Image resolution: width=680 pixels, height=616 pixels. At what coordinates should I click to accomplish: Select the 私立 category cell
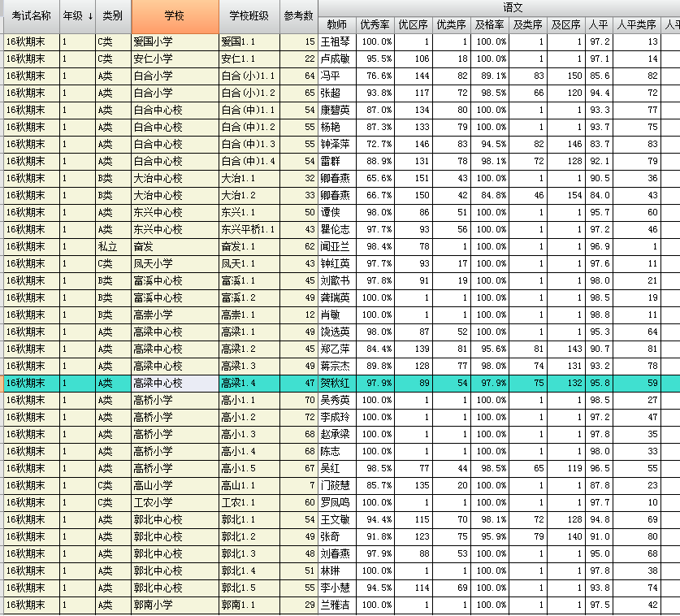pos(113,247)
